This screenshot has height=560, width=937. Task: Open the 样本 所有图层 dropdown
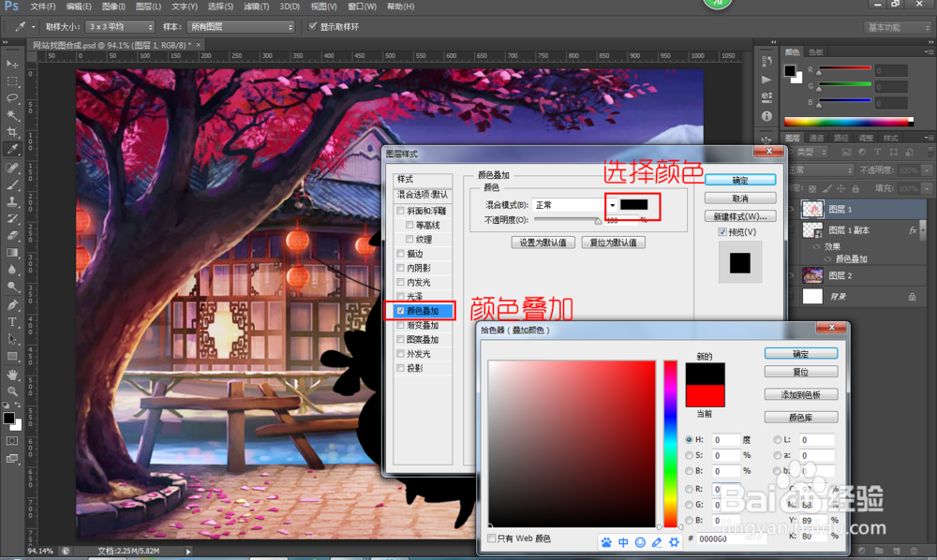click(241, 27)
